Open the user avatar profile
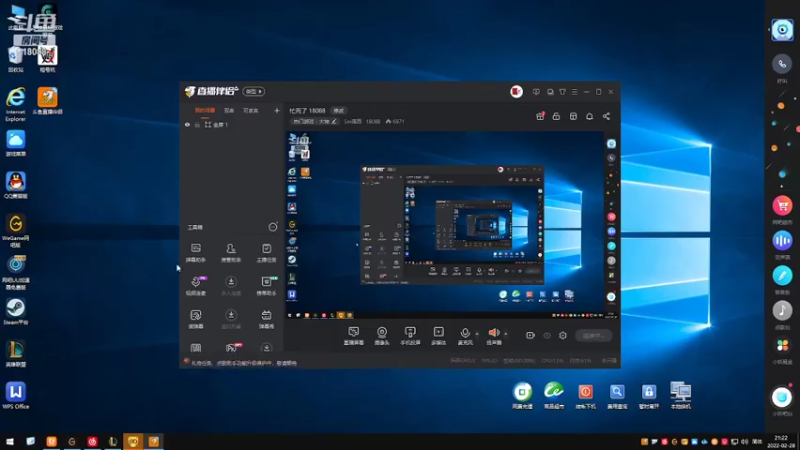Screen dimensions: 800x450 tap(517, 91)
